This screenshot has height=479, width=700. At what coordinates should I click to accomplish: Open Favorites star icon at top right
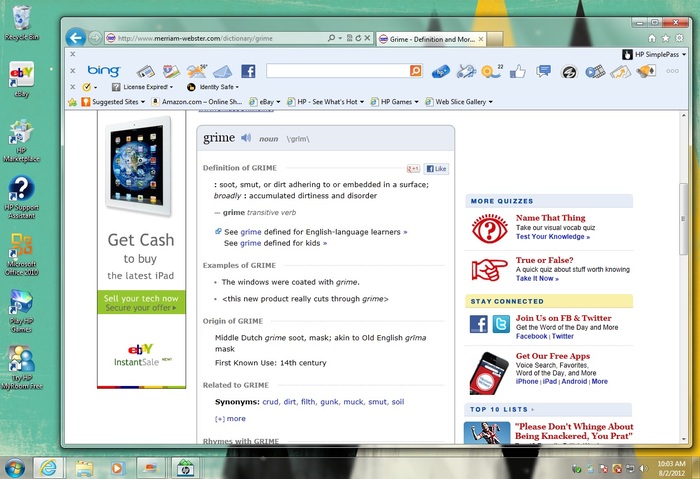coord(666,38)
